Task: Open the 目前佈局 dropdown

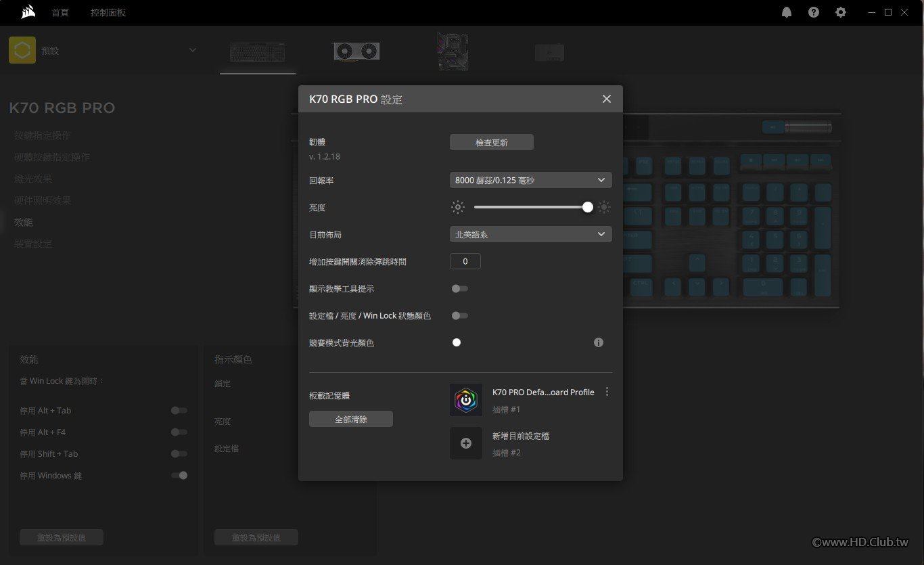Action: (531, 234)
